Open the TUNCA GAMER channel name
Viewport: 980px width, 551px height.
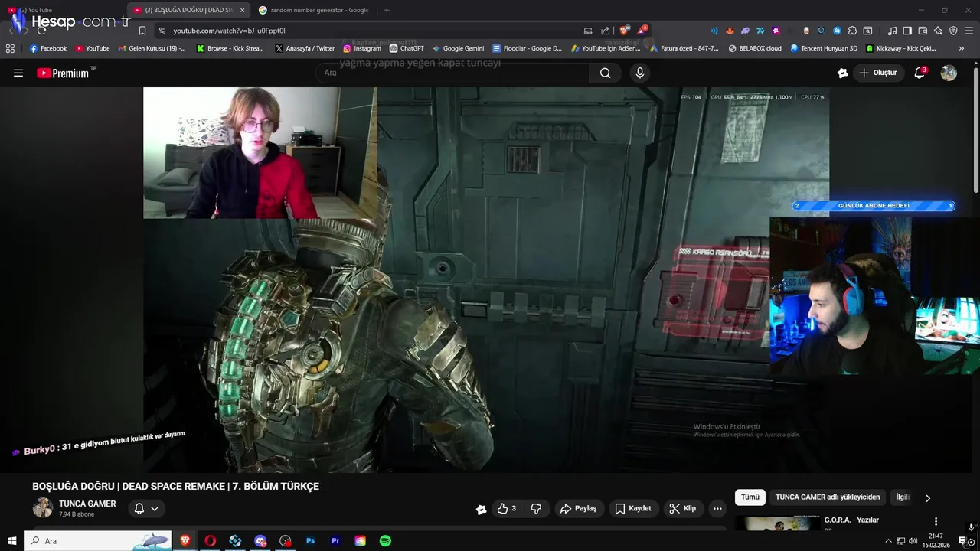[87, 504]
